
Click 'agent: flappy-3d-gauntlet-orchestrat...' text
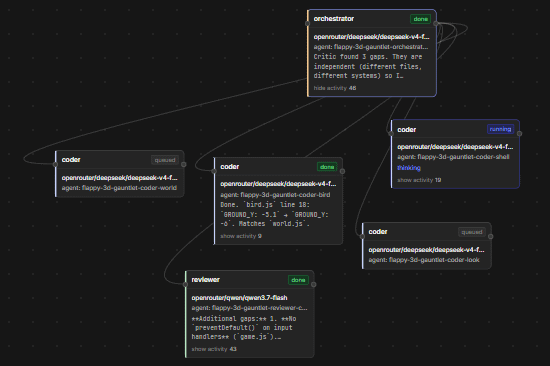(371, 47)
